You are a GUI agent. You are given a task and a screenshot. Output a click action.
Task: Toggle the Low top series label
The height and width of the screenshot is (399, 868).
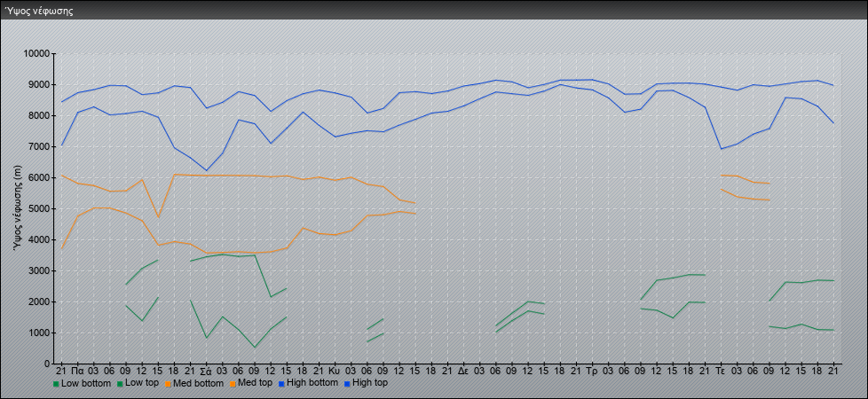click(142, 383)
